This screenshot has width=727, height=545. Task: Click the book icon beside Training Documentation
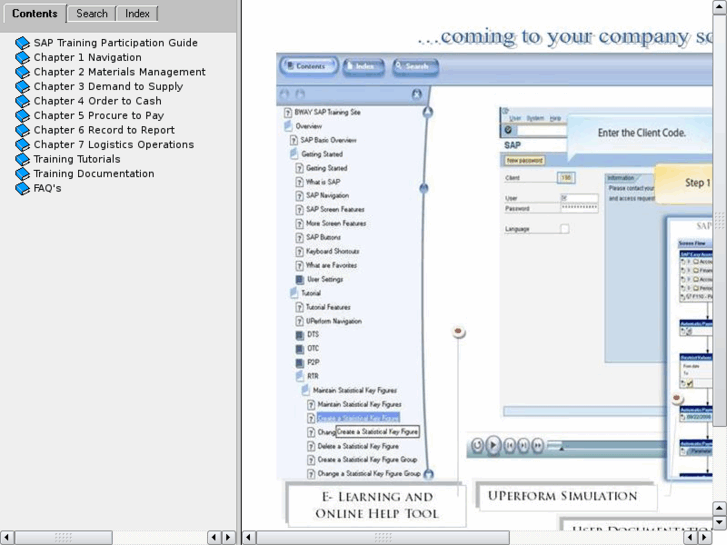22,174
